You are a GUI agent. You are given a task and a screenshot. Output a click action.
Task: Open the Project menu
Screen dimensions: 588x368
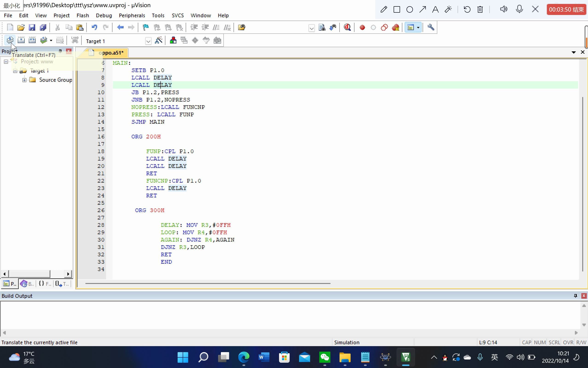tap(61, 15)
